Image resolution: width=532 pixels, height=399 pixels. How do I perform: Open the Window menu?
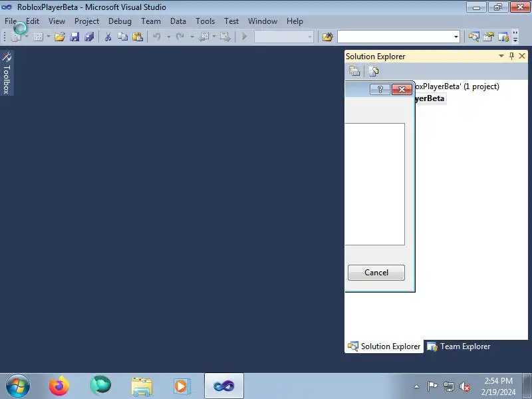263,21
